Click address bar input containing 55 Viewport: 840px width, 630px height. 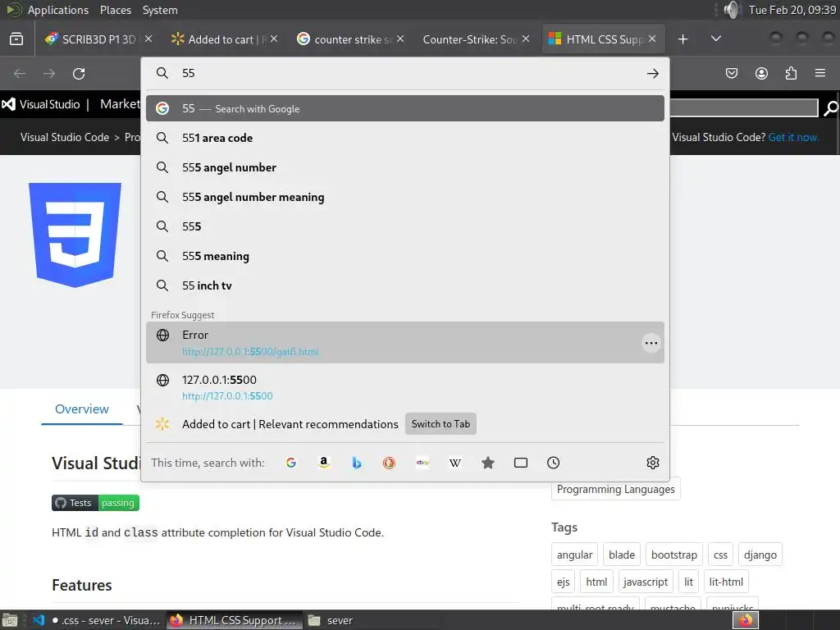coord(407,73)
